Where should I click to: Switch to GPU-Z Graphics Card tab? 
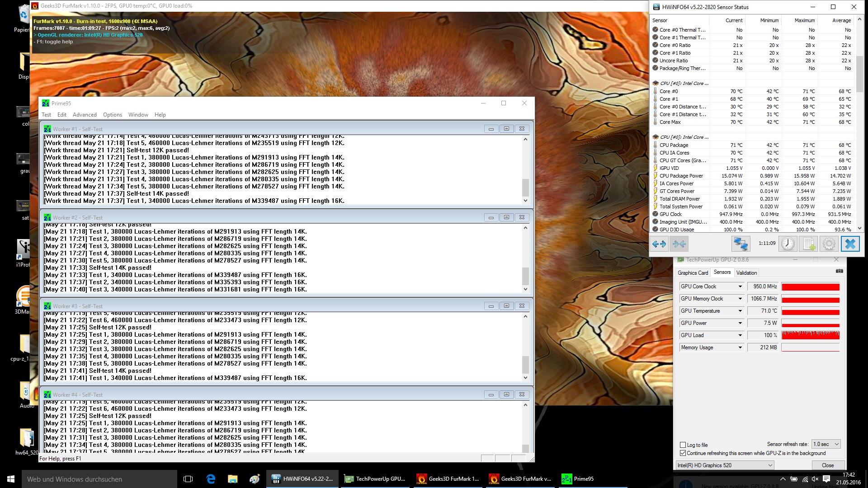693,273
